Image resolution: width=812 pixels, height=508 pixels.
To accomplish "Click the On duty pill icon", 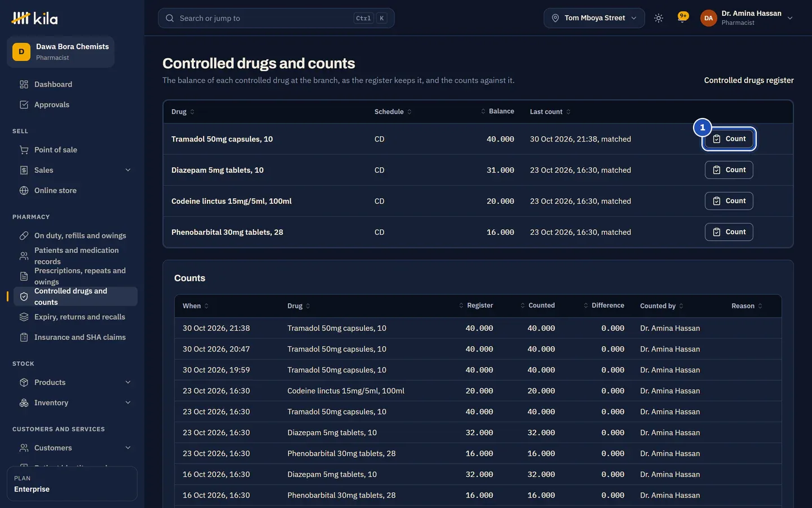I will (x=24, y=235).
